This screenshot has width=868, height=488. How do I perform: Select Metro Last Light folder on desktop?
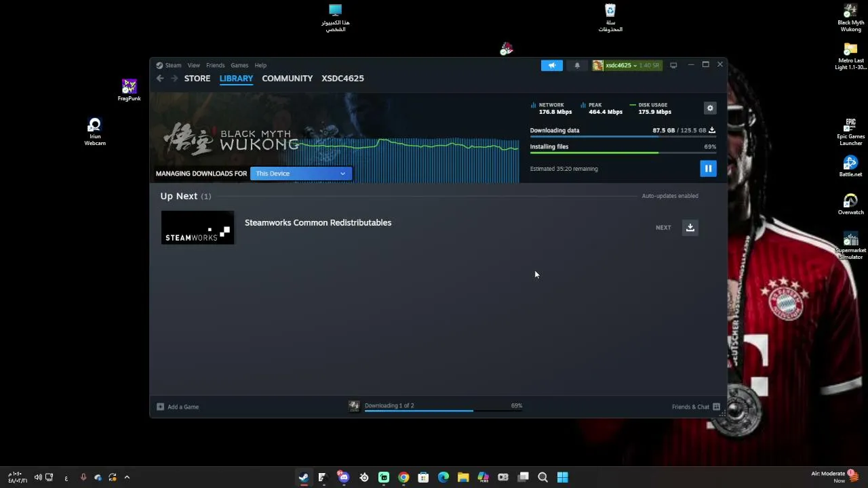(850, 56)
